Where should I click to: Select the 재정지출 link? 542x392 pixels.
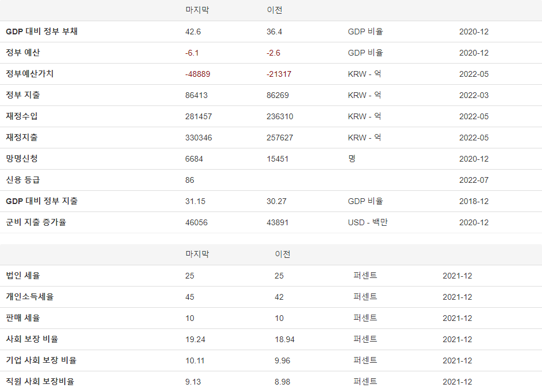pyautogui.click(x=22, y=138)
